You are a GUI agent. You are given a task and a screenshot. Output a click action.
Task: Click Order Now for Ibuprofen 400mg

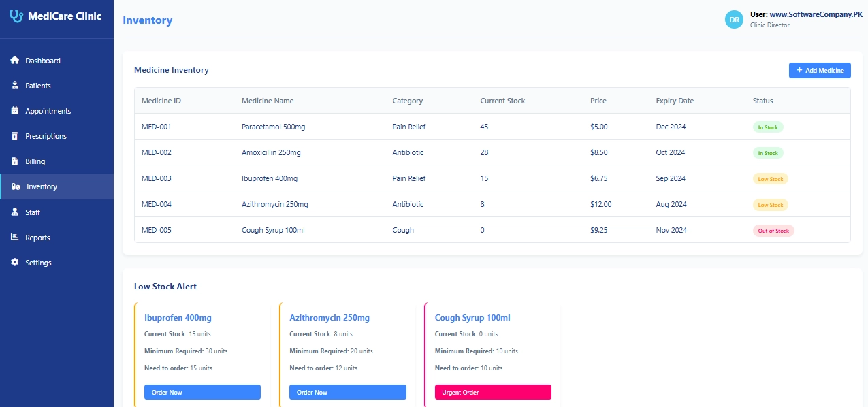point(202,392)
